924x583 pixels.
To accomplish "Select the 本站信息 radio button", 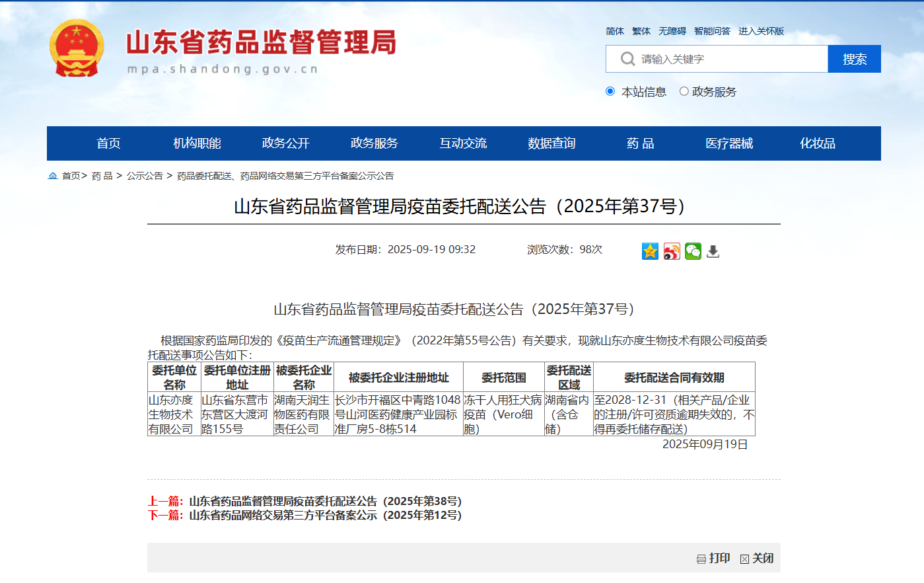I will point(610,91).
